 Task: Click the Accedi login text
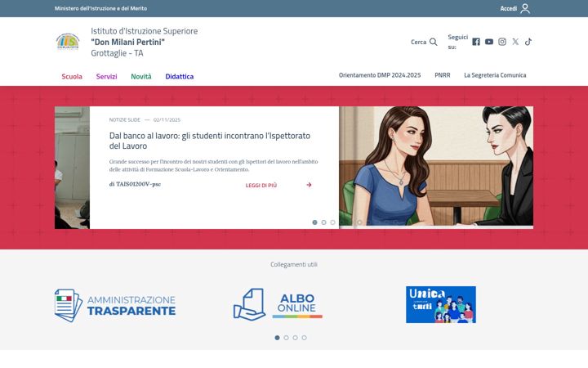click(508, 8)
